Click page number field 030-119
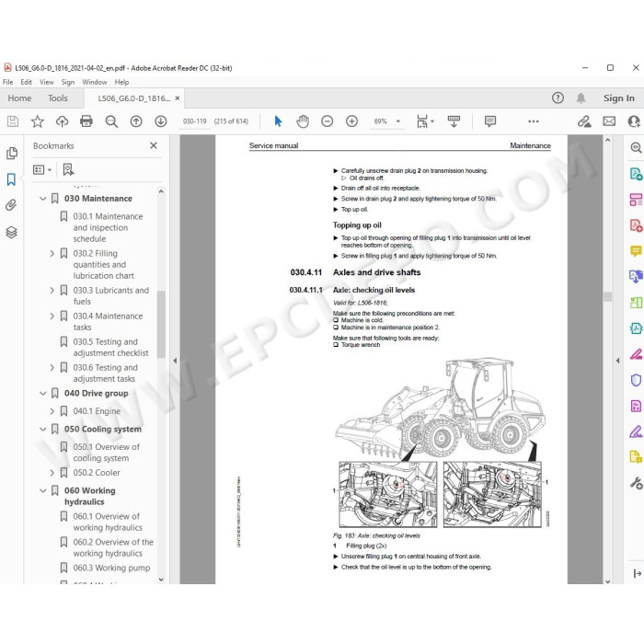This screenshot has height=644, width=644. tap(195, 121)
